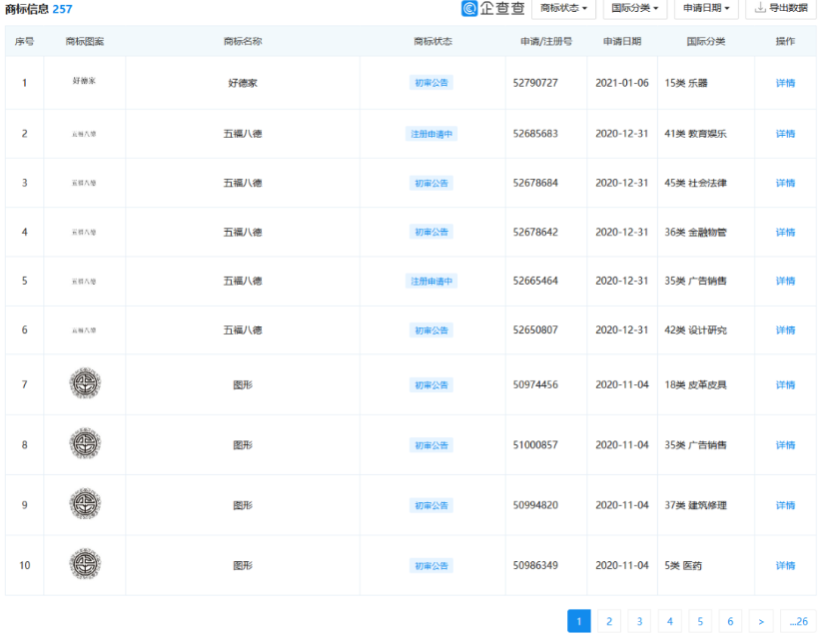The height and width of the screenshot is (644, 836).
Task: Click the 注册申请中 status tag in row 5
Action: click(431, 281)
